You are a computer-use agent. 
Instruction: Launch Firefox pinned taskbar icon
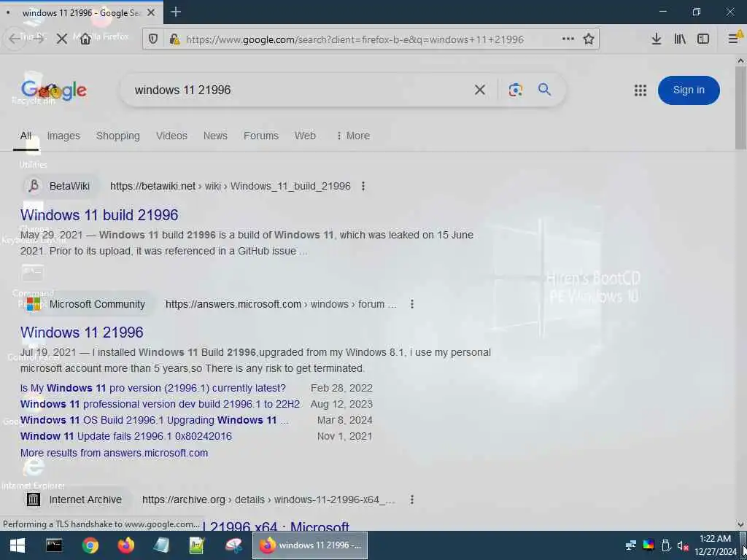[125, 545]
